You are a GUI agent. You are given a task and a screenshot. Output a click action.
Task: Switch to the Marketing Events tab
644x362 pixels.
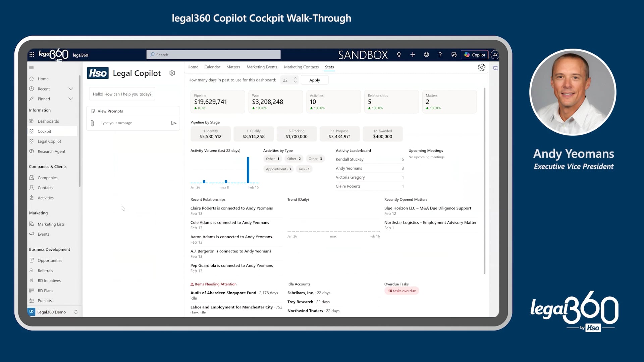262,67
